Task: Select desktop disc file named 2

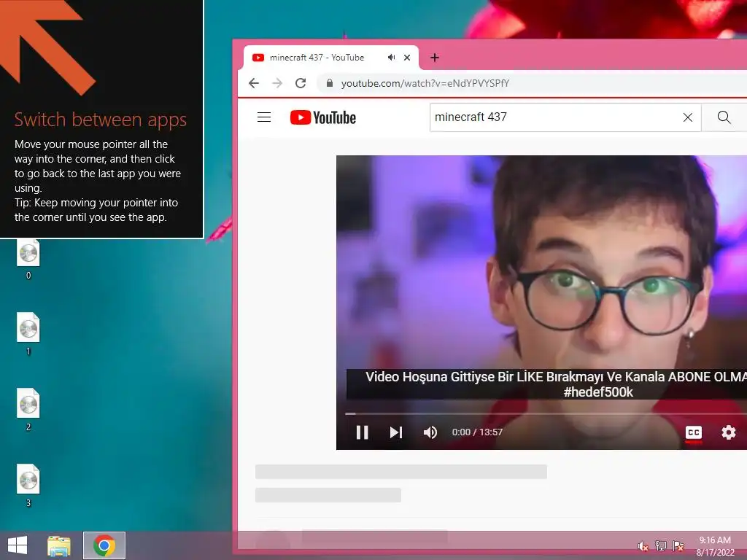Action: pyautogui.click(x=28, y=410)
